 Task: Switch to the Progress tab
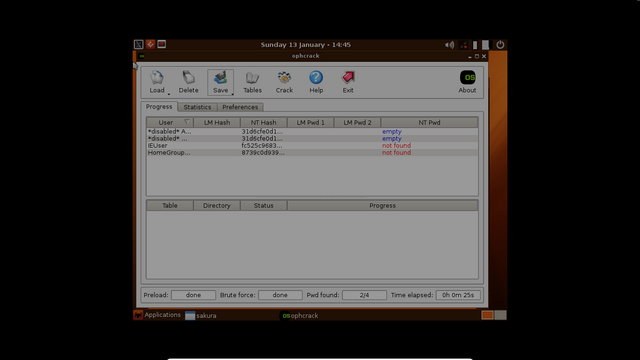pyautogui.click(x=159, y=107)
